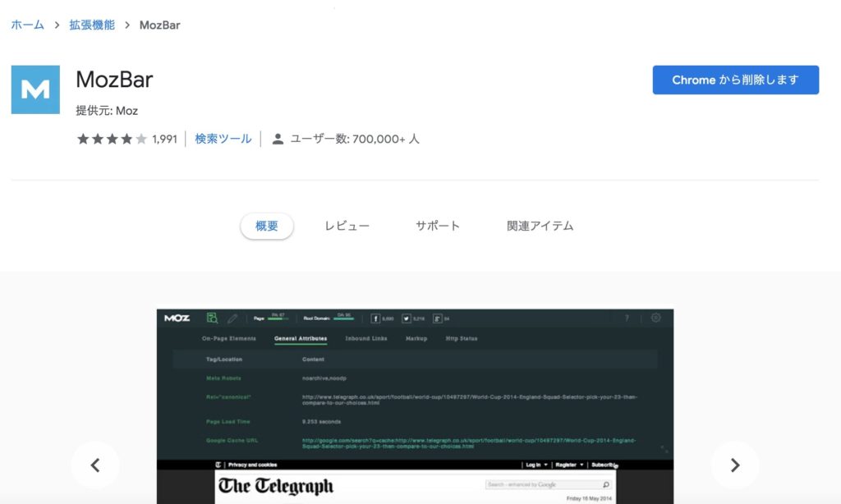Click the MOZ logo in the preview toolbar
Image resolution: width=841 pixels, height=504 pixels.
point(177,318)
